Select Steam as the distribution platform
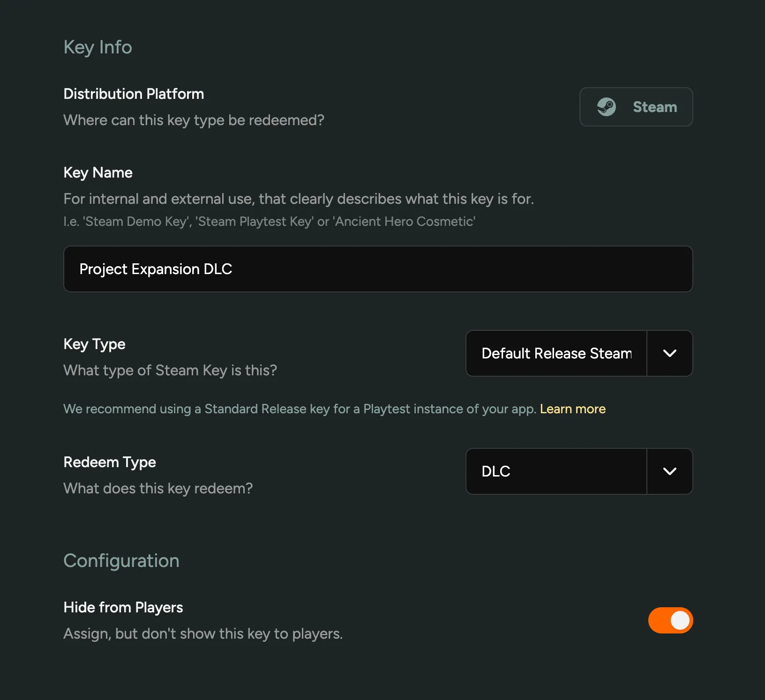The image size is (765, 700). tap(636, 107)
